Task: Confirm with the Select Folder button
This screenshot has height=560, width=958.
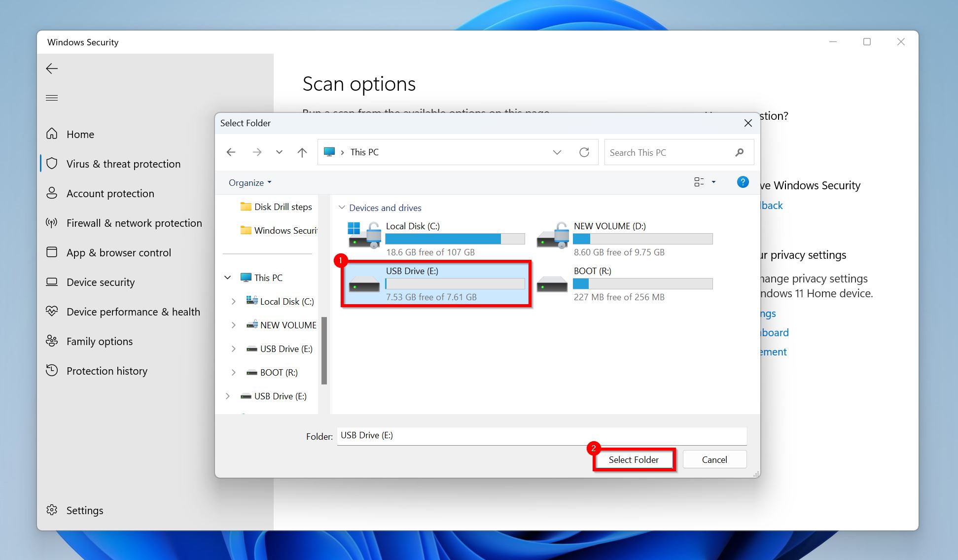Action: [634, 459]
